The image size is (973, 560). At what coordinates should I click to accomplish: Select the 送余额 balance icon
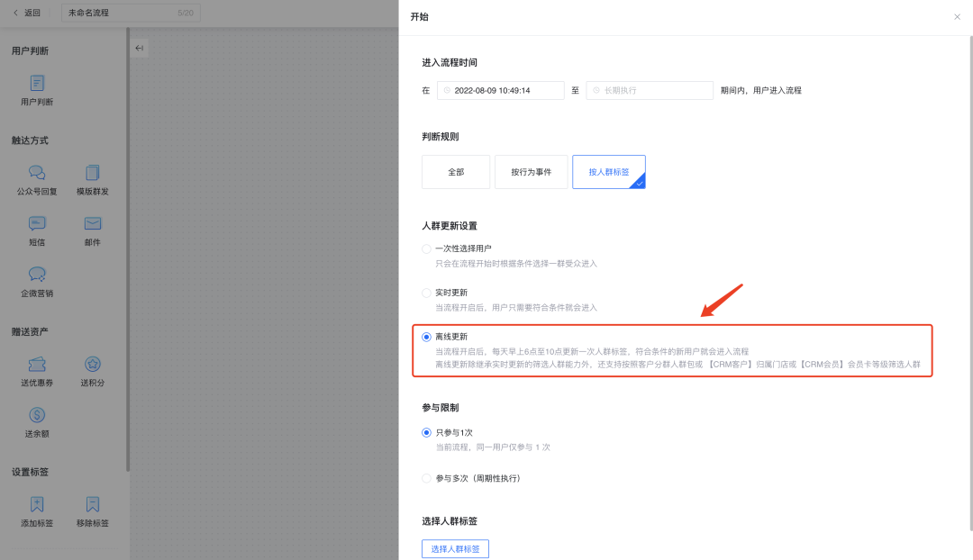(37, 415)
